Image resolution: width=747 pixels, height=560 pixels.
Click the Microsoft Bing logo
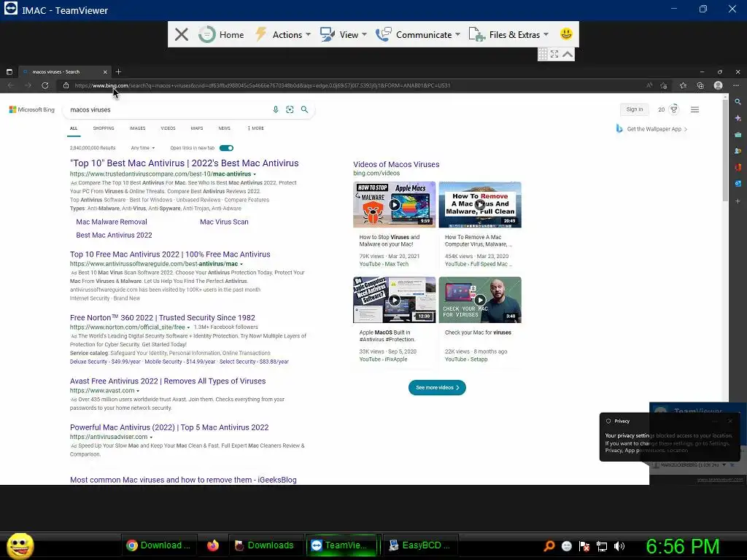coord(32,109)
